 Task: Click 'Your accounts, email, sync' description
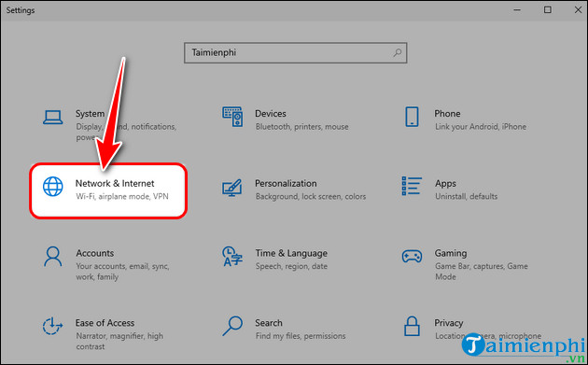click(122, 272)
